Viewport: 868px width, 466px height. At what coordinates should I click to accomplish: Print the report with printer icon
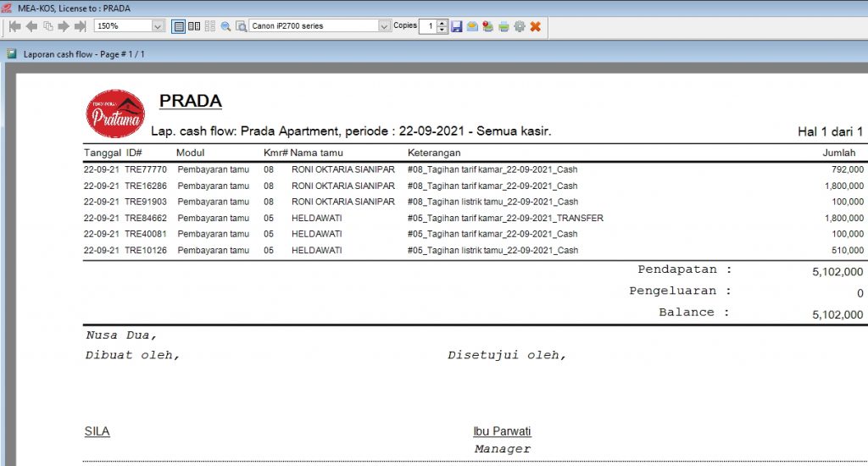tap(504, 26)
